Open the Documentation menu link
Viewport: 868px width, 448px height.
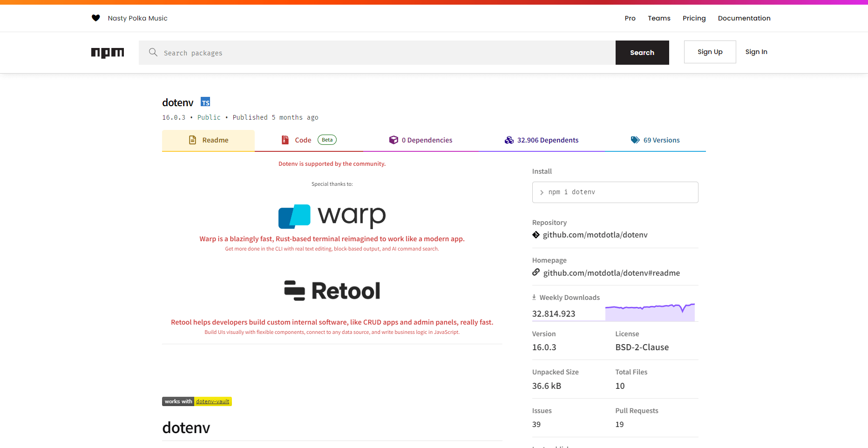coord(744,18)
